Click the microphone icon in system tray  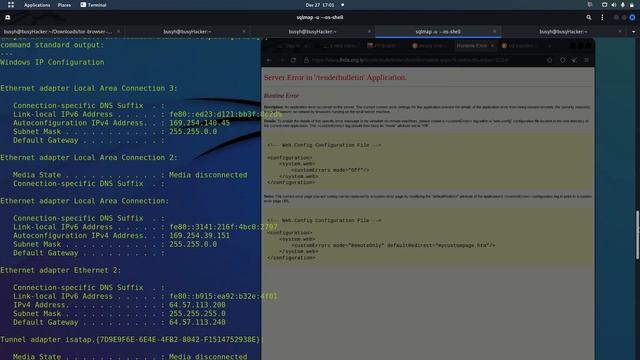[x=623, y=5]
